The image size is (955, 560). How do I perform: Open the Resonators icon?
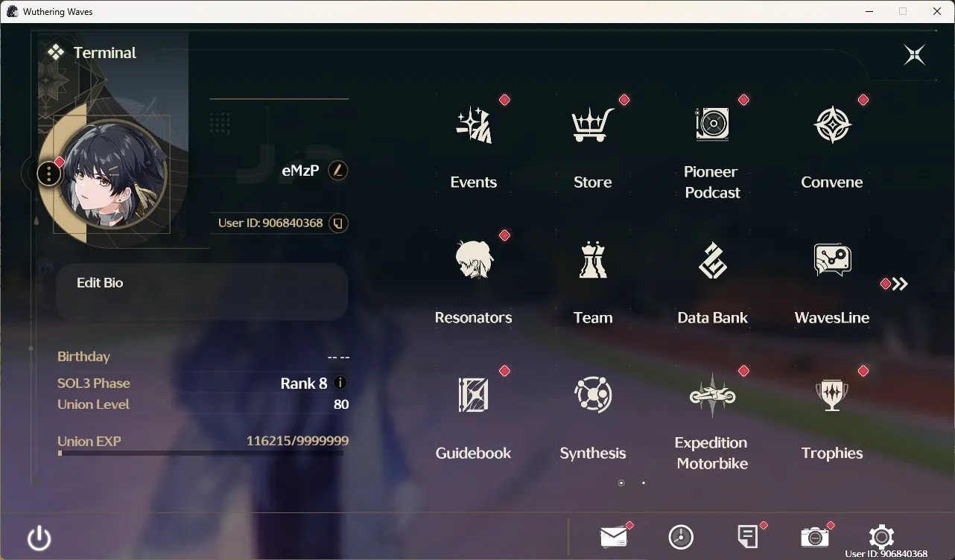click(x=474, y=260)
